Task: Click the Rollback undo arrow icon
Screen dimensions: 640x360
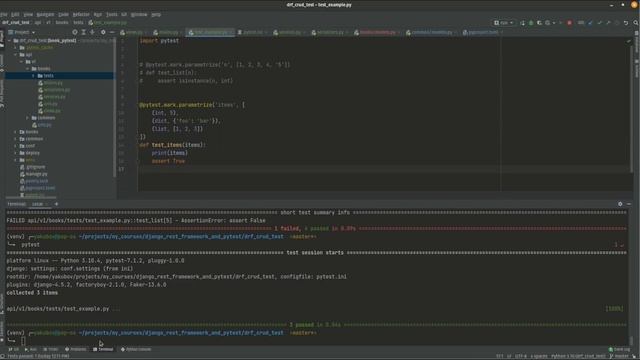Action: [626, 23]
